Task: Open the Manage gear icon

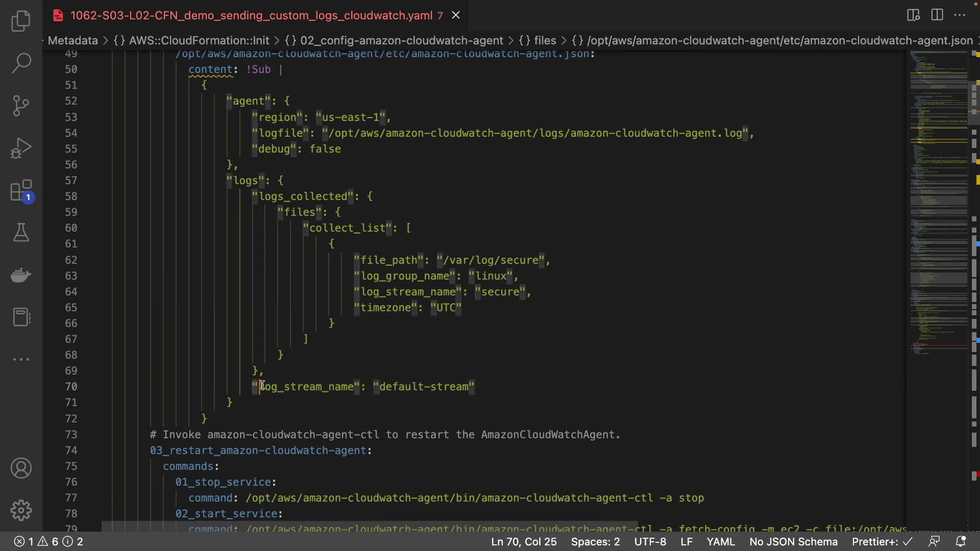Action: pyautogui.click(x=21, y=510)
